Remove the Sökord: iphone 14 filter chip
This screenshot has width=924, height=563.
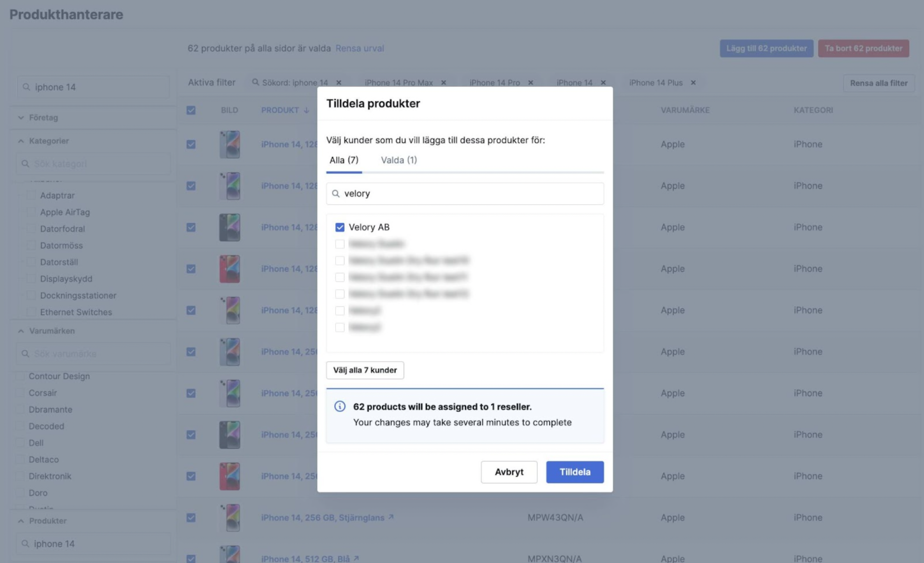339,82
